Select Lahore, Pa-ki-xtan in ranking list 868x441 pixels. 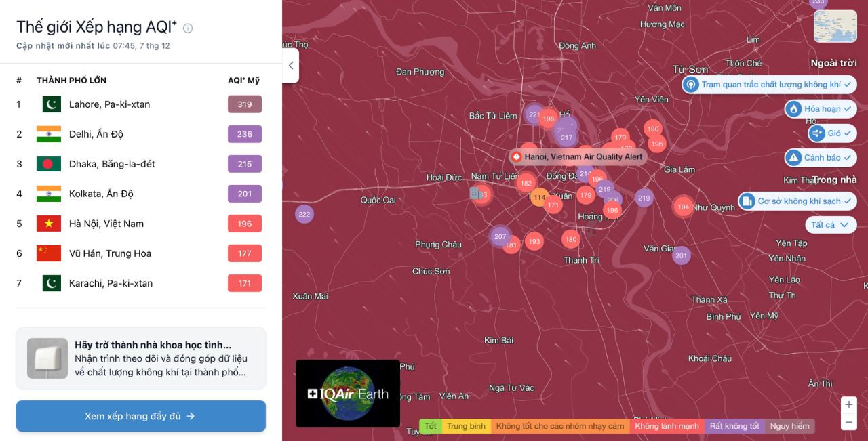point(109,104)
